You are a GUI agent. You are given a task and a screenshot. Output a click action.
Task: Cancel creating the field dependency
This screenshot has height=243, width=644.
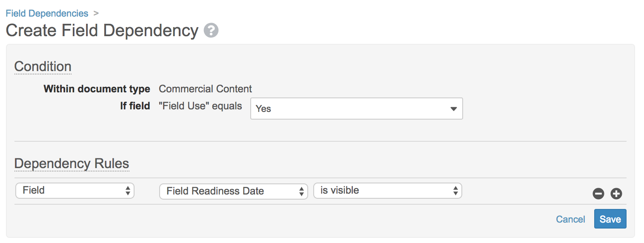tap(570, 219)
